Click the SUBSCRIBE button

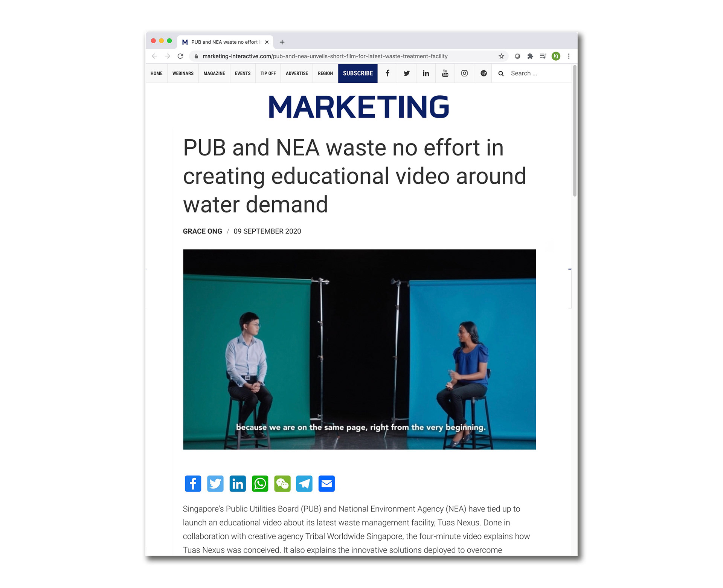(358, 73)
